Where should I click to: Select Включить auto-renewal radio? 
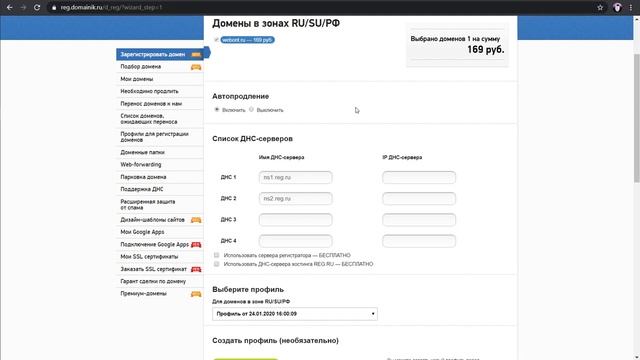coord(217,109)
